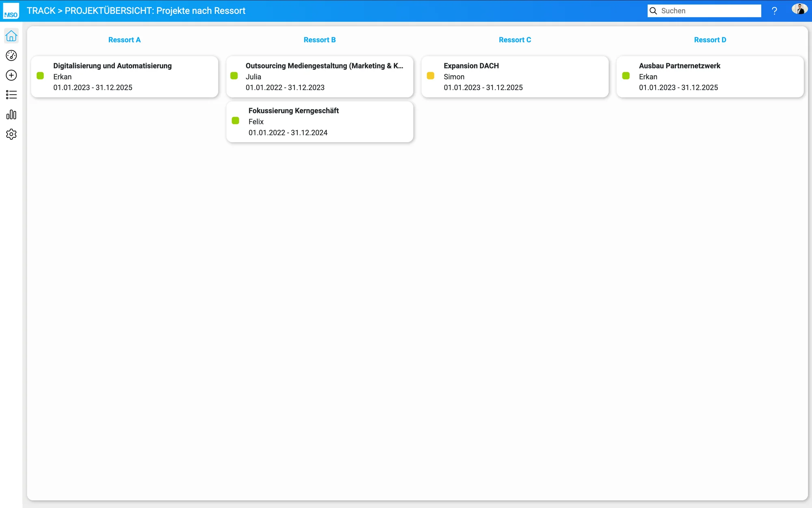This screenshot has height=508, width=812.
Task: Click the Suchen search field
Action: pyautogui.click(x=708, y=11)
